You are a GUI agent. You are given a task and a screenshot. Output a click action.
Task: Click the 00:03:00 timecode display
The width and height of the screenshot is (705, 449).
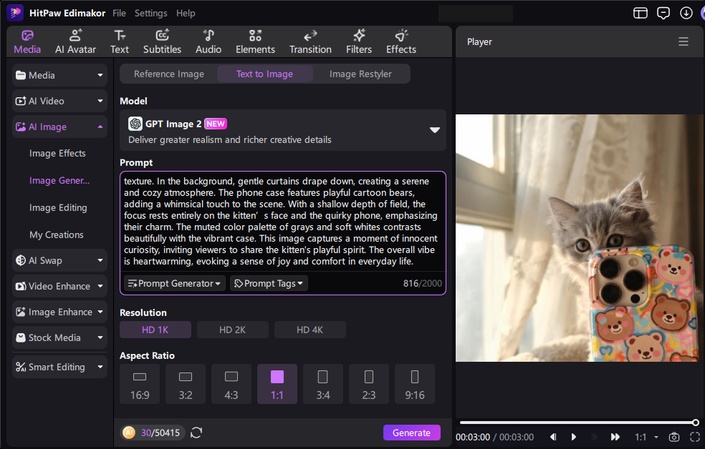coord(473,437)
